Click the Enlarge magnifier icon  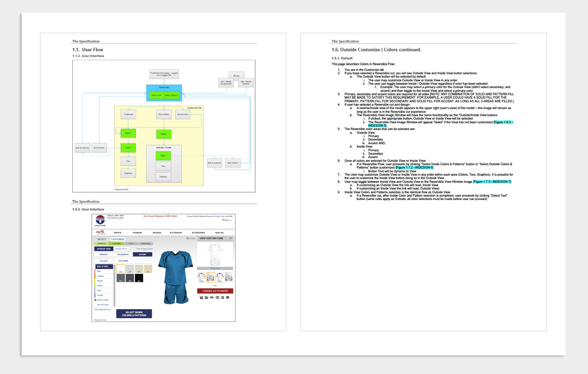(188, 239)
